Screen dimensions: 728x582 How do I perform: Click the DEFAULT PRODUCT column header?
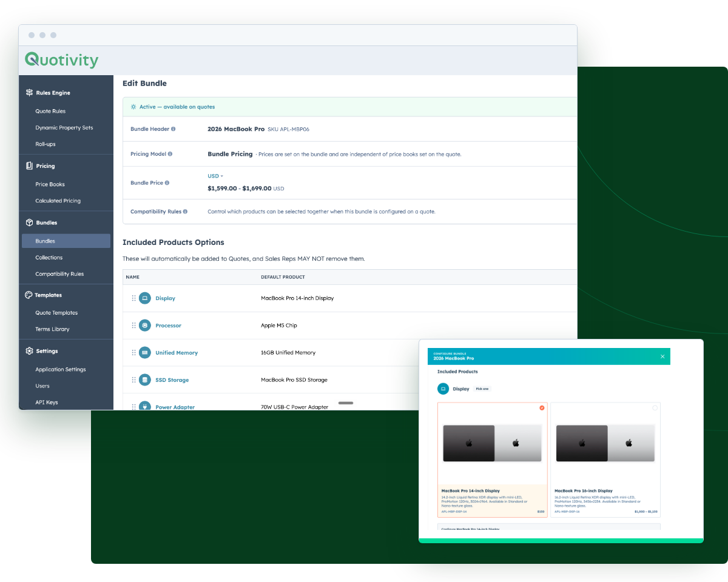(283, 277)
